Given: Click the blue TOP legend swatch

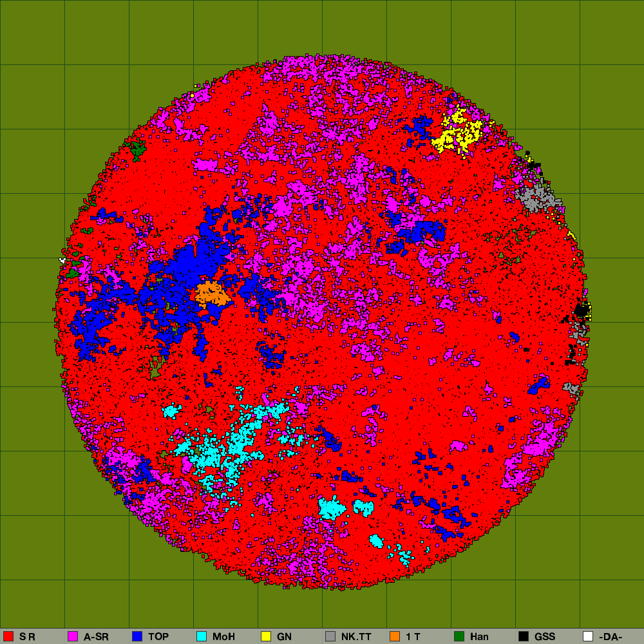Looking at the screenshot, I should (137, 636).
